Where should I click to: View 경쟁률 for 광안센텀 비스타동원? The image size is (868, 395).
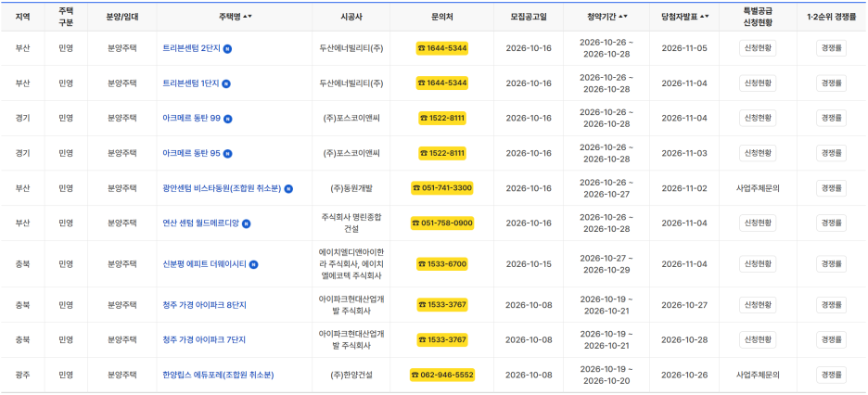[831, 188]
